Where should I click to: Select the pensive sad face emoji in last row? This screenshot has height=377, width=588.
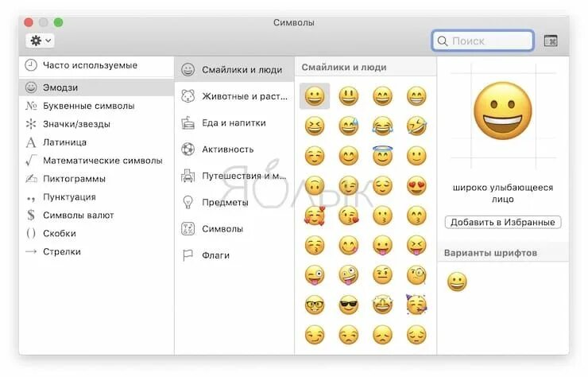click(416, 335)
